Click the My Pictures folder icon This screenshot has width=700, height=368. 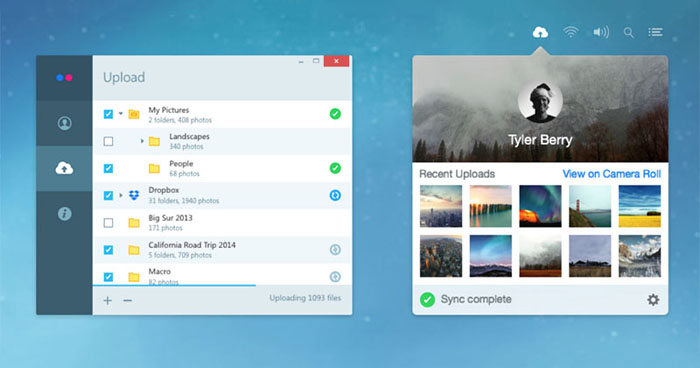134,114
